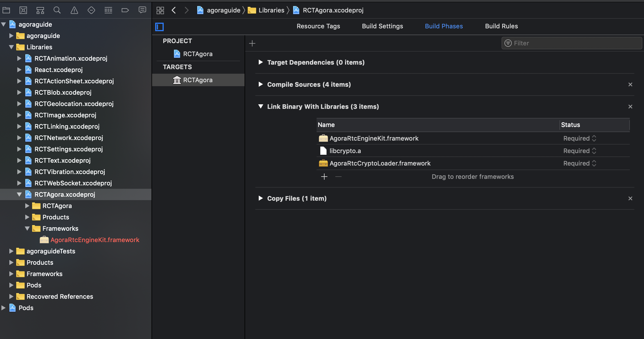
Task: Click Libraries in the breadcrumb path
Action: tap(271, 10)
